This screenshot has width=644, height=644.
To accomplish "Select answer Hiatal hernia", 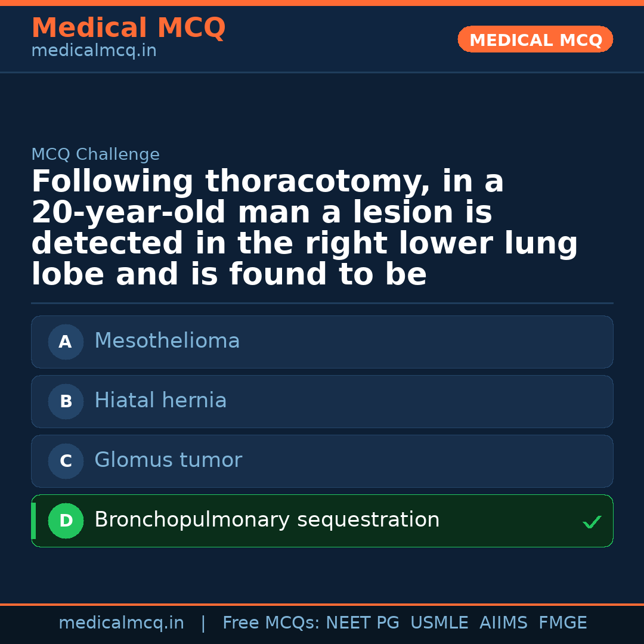I will [322, 401].
